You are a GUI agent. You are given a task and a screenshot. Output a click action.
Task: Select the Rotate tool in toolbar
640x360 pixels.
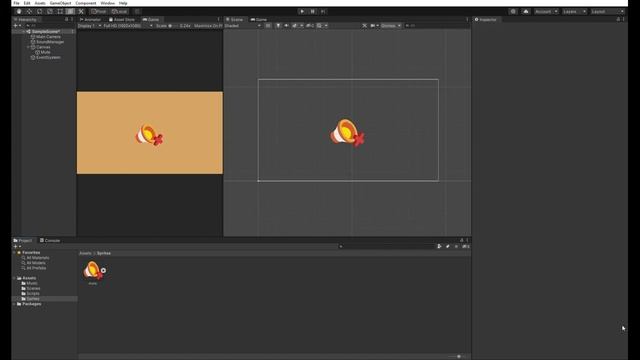click(40, 11)
